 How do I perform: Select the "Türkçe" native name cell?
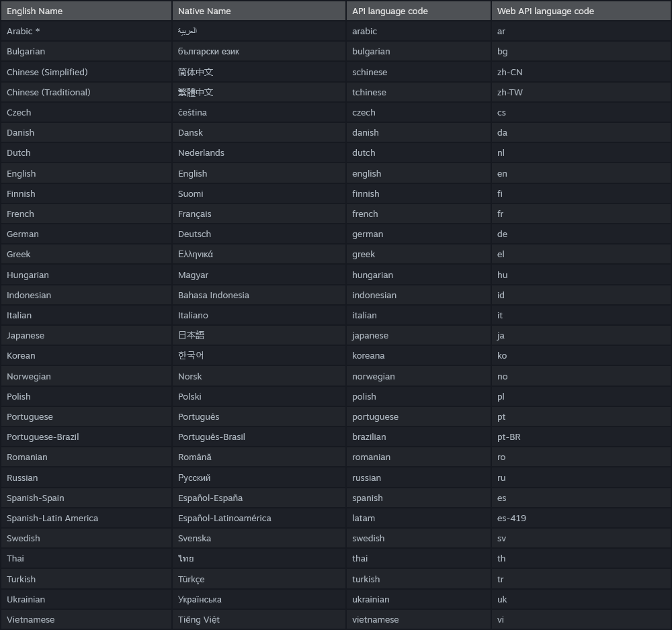(x=259, y=580)
